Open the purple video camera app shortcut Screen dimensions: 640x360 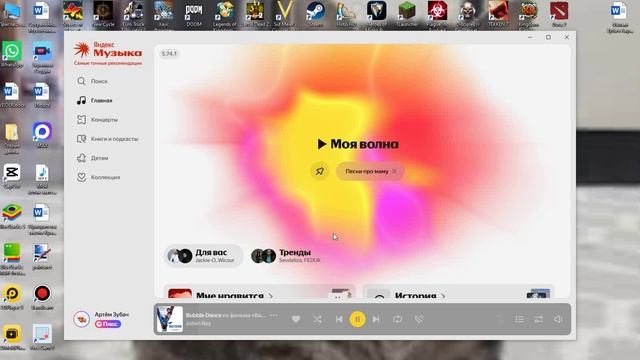[42, 56]
